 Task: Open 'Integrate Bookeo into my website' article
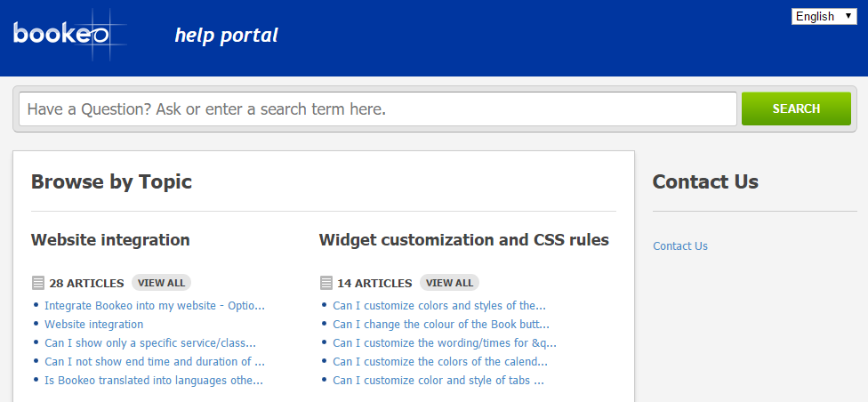click(x=155, y=305)
